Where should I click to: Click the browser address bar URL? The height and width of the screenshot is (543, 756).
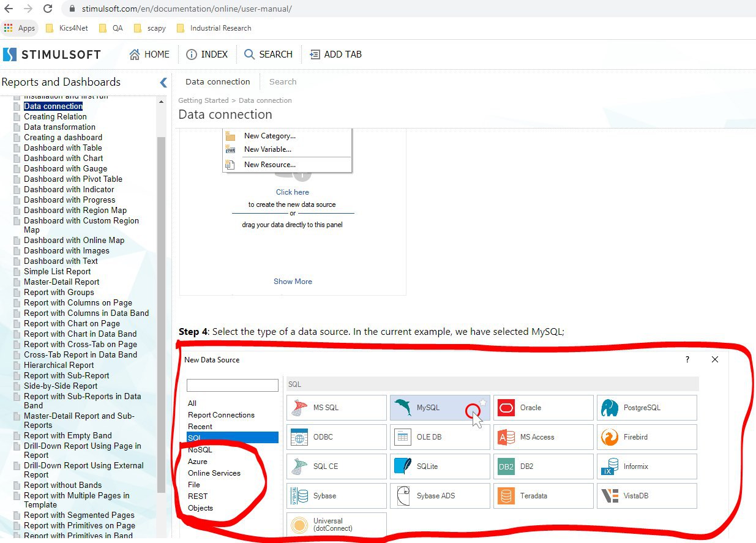pos(187,9)
